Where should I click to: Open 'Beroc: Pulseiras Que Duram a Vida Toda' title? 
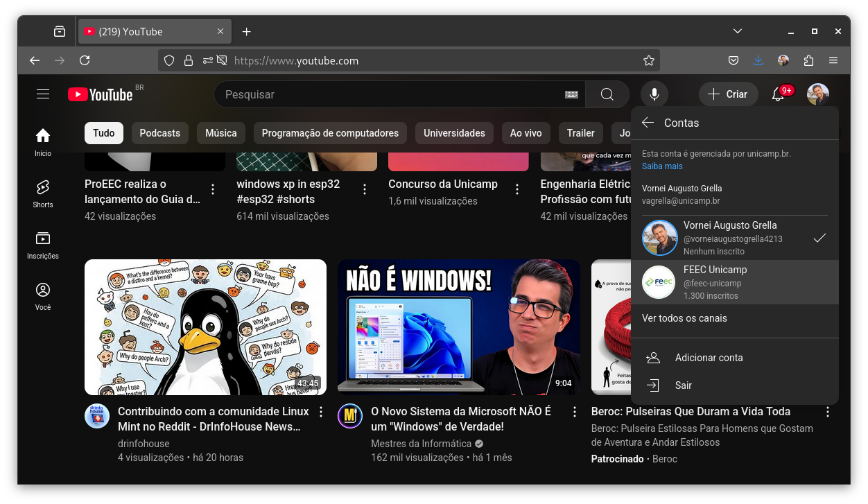point(691,412)
